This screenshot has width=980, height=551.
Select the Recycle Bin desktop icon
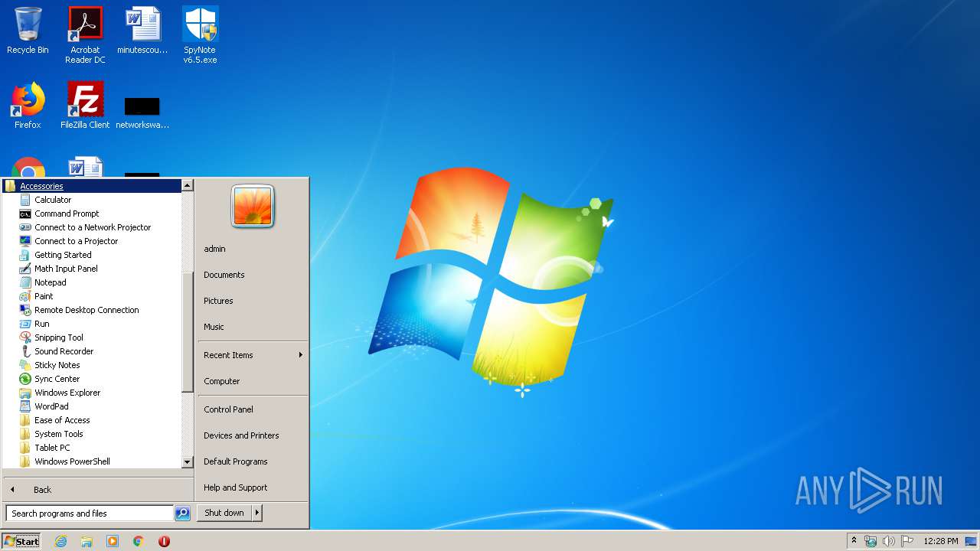click(x=28, y=31)
